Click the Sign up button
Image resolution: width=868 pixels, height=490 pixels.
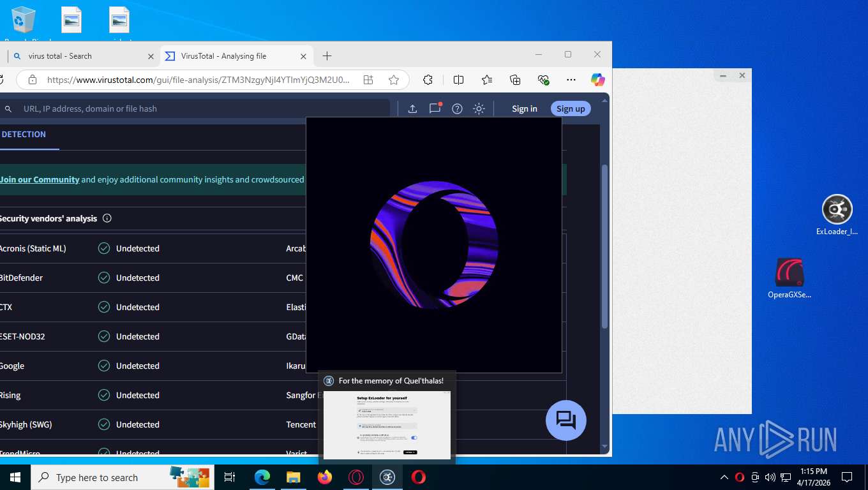571,108
